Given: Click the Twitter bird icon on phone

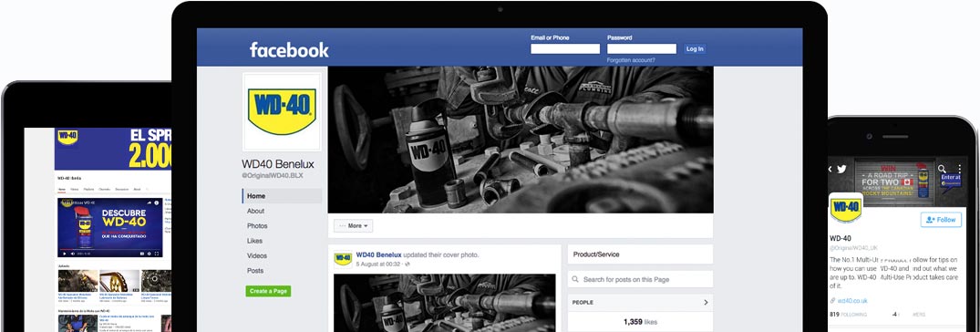Looking at the screenshot, I should [841, 169].
